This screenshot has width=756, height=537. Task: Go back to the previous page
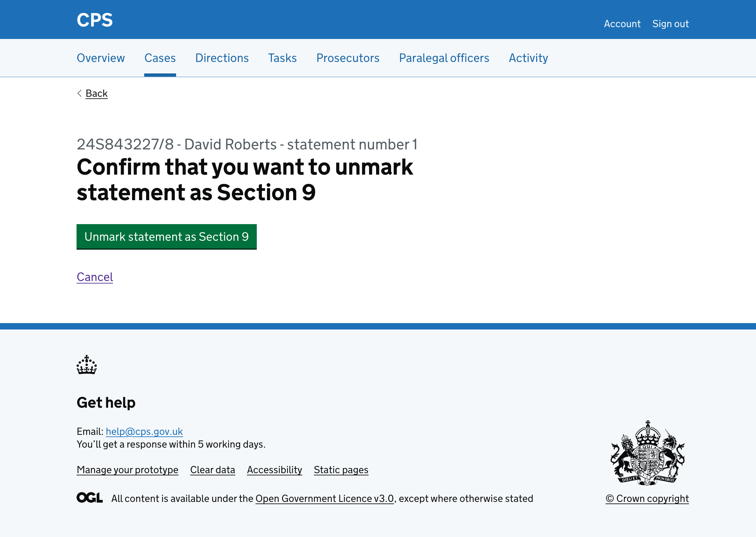pos(96,93)
